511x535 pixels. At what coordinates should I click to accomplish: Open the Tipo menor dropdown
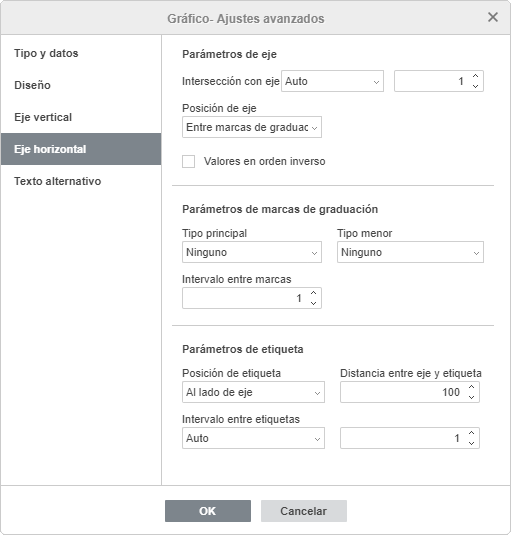point(410,252)
